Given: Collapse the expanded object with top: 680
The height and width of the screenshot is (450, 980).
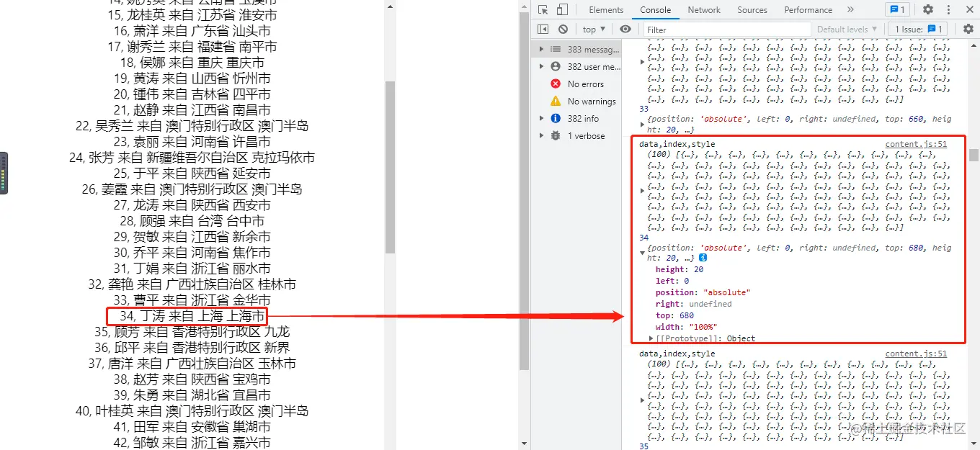Looking at the screenshot, I should point(643,253).
